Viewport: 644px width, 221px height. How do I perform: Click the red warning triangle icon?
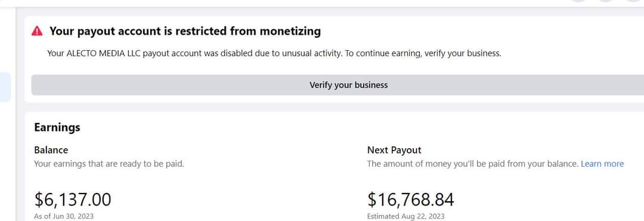37,31
